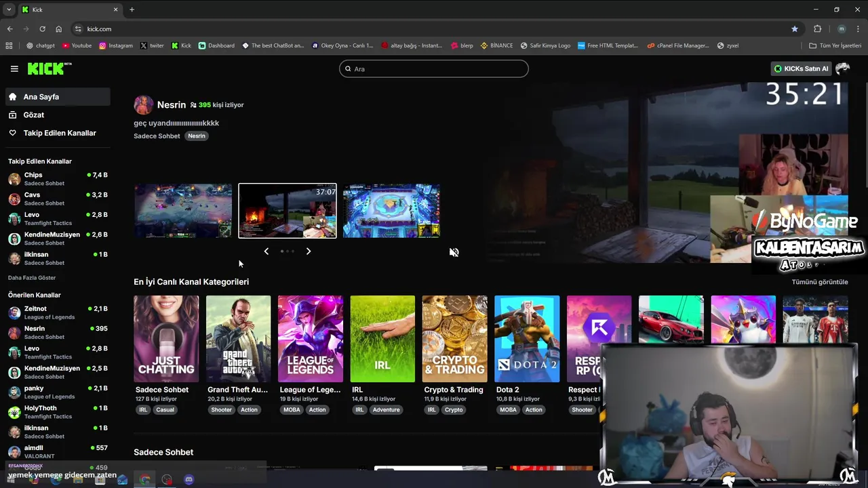Open HolyThoth in recommended channels
Screen dimensions: 868x488
click(58, 412)
